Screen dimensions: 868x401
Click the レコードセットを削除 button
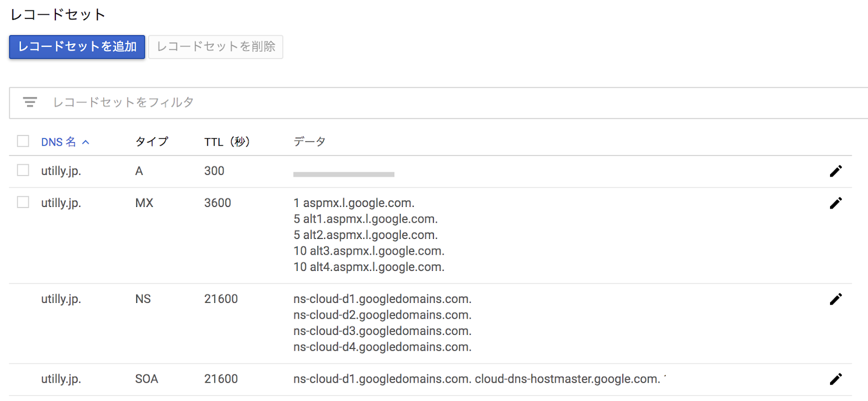pos(216,47)
